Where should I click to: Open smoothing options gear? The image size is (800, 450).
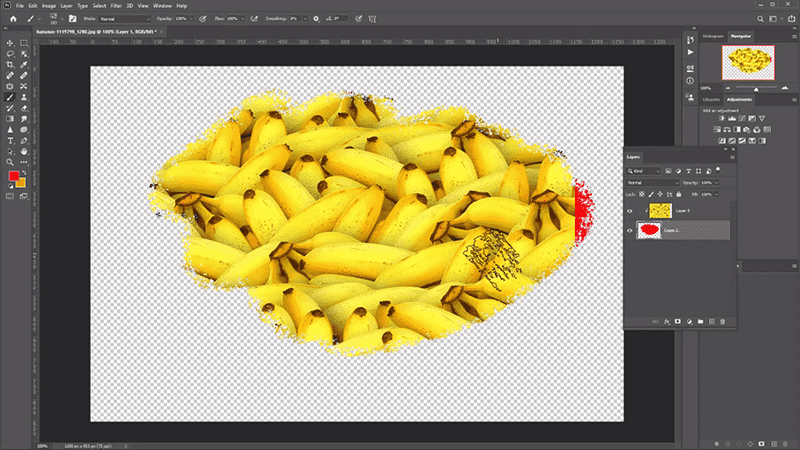tap(316, 19)
